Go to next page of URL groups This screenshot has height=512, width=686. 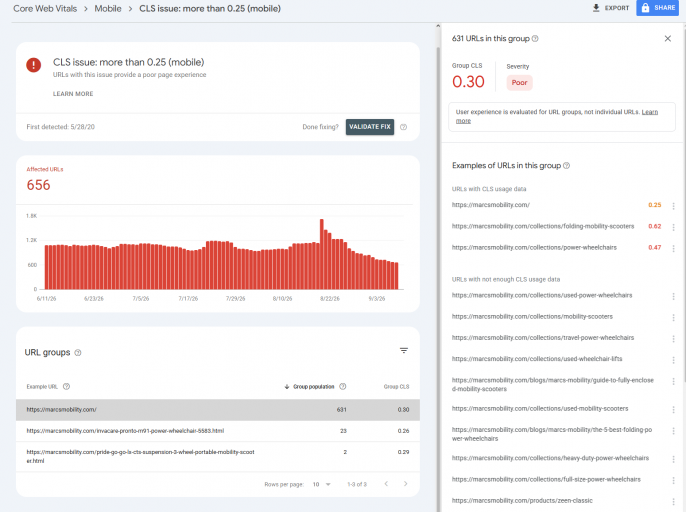[x=406, y=484]
